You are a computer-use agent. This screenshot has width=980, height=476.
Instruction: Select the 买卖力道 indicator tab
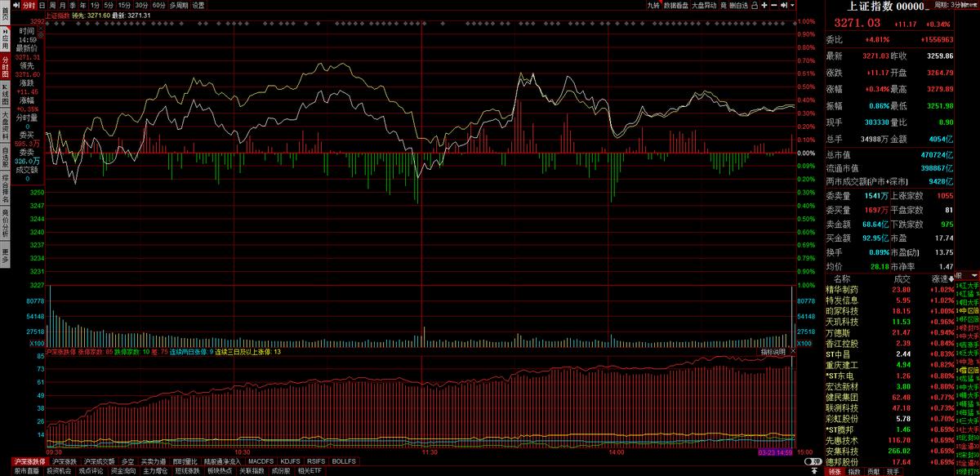click(154, 461)
